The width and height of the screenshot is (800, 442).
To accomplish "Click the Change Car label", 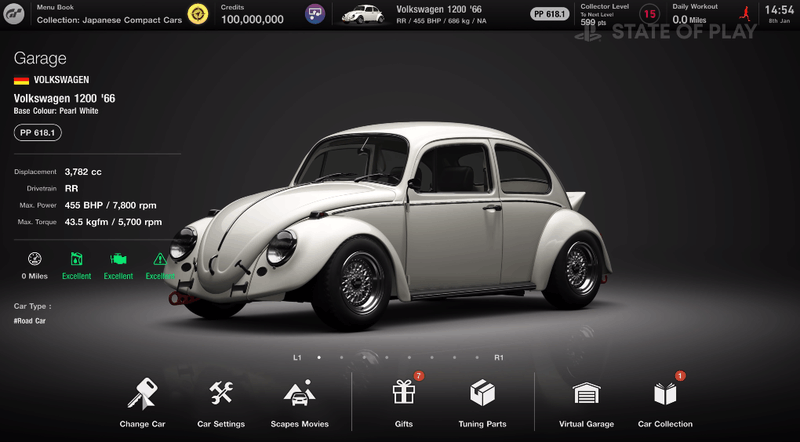I will 142,424.
